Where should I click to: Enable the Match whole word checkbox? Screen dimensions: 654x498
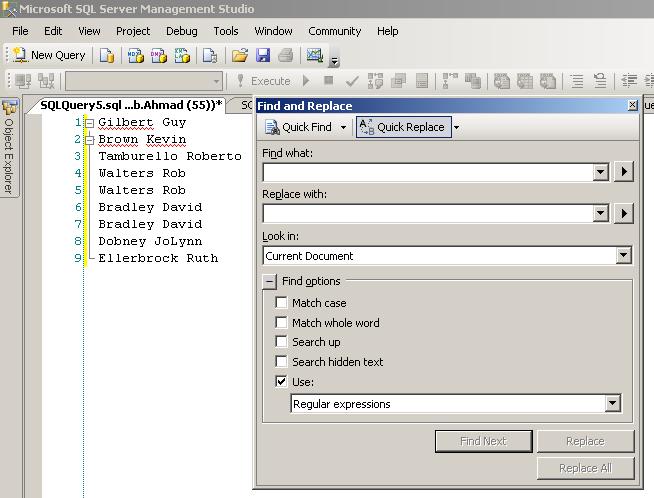click(x=282, y=322)
